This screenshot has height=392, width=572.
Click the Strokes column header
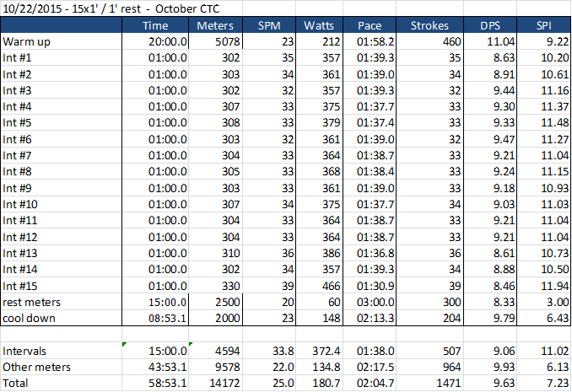(429, 25)
